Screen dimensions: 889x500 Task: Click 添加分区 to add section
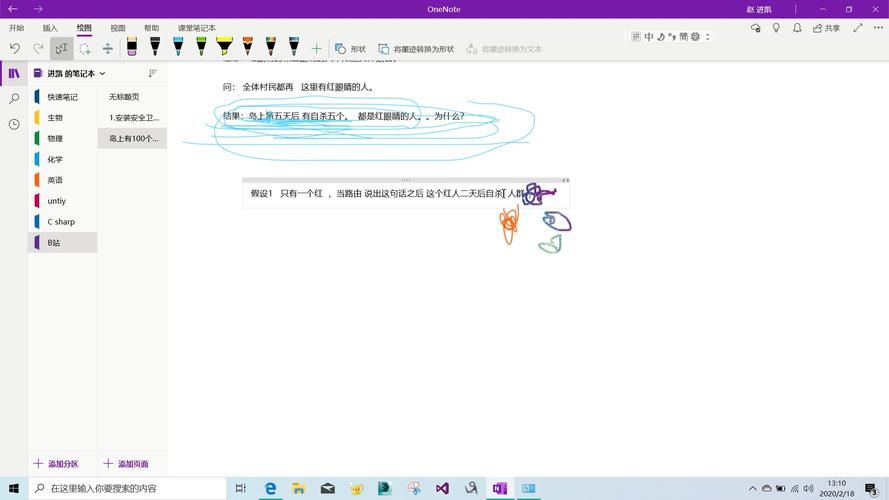(56, 464)
